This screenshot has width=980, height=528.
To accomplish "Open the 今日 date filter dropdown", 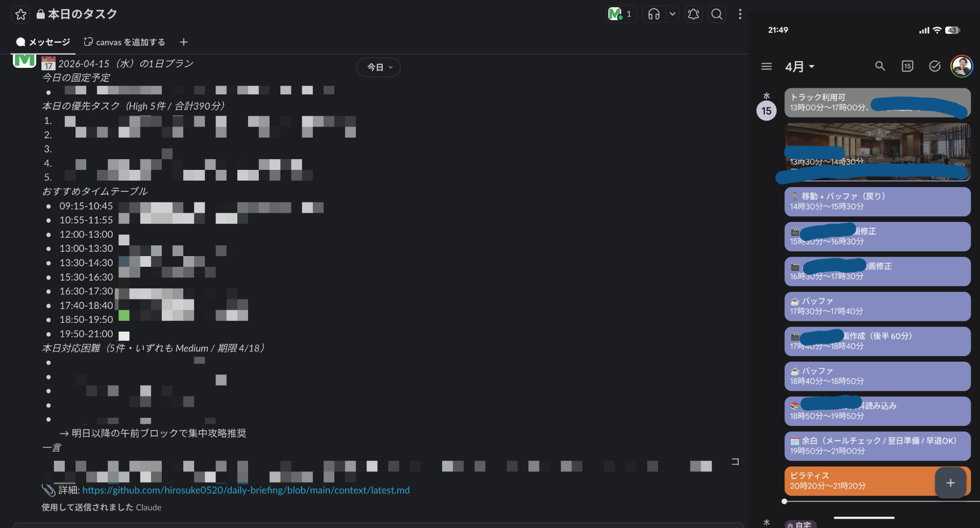I will [x=378, y=67].
